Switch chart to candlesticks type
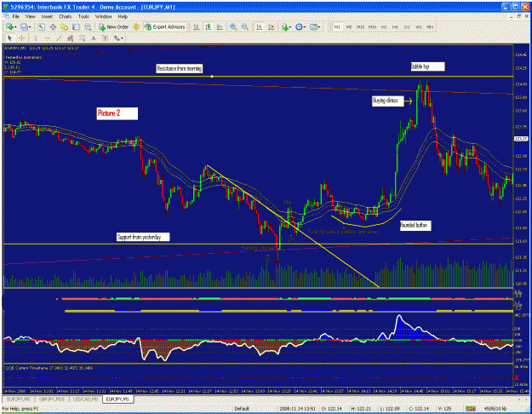 208,26
